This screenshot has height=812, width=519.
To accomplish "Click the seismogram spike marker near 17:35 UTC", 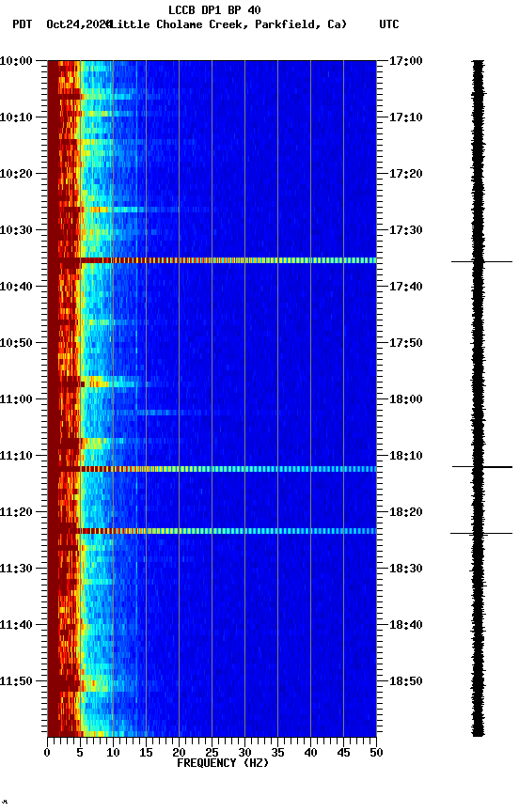I will click(x=481, y=262).
